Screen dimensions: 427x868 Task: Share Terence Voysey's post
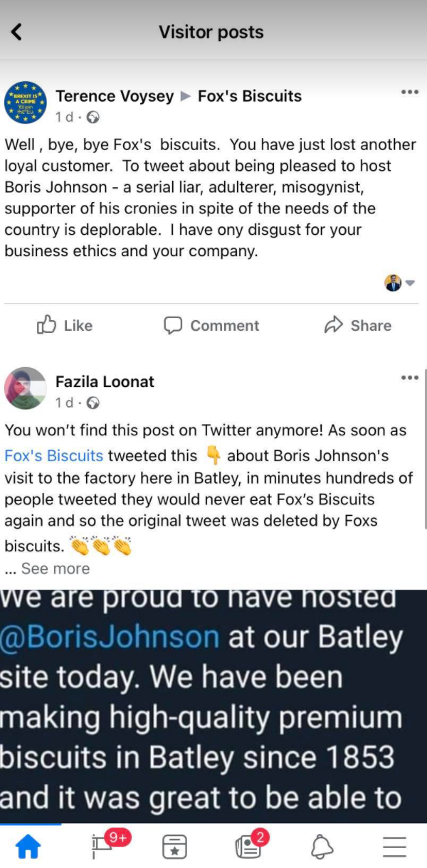(x=357, y=325)
